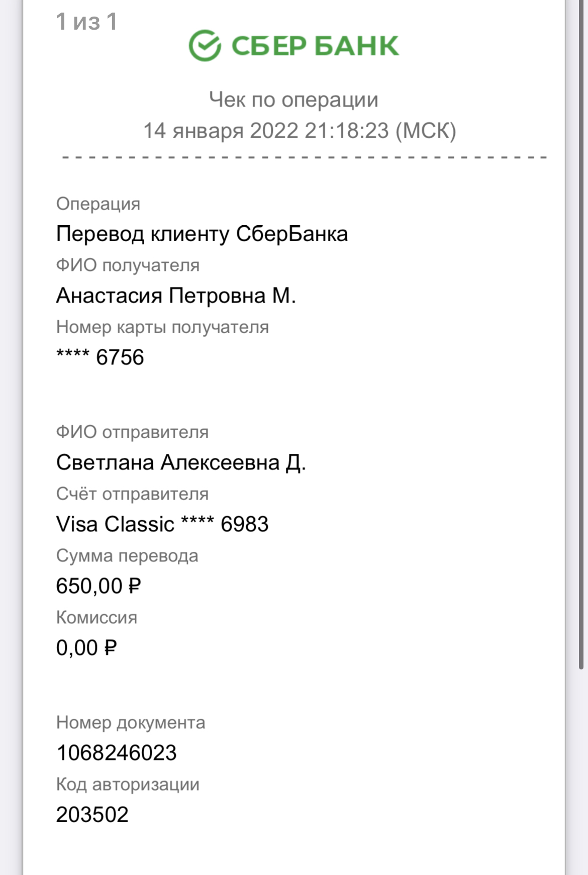Viewport: 588px width, 875px height.
Task: Click the commission value '0,00 ₽'
Action: click(x=86, y=648)
